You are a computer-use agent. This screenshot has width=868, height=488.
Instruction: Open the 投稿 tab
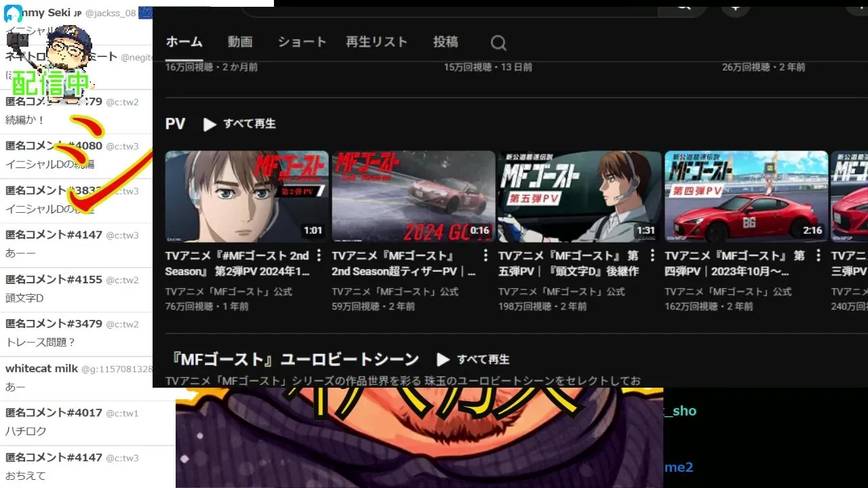pos(446,42)
